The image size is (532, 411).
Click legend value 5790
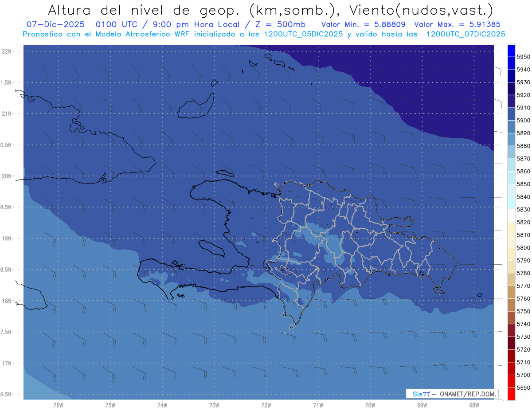point(523,260)
